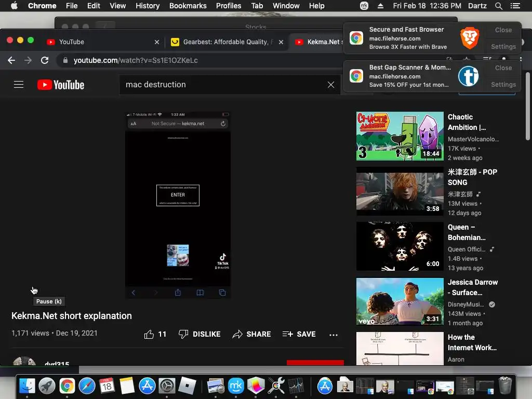532x399 pixels.
Task: Open the YouTube hamburger guide menu
Action: coord(19,85)
